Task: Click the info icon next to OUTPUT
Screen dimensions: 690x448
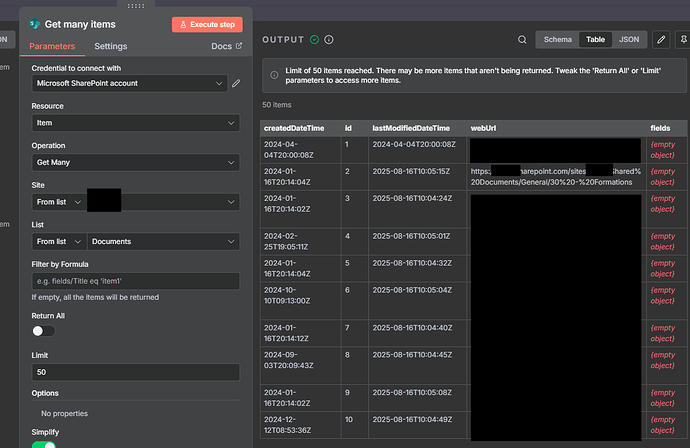Action: coord(329,40)
